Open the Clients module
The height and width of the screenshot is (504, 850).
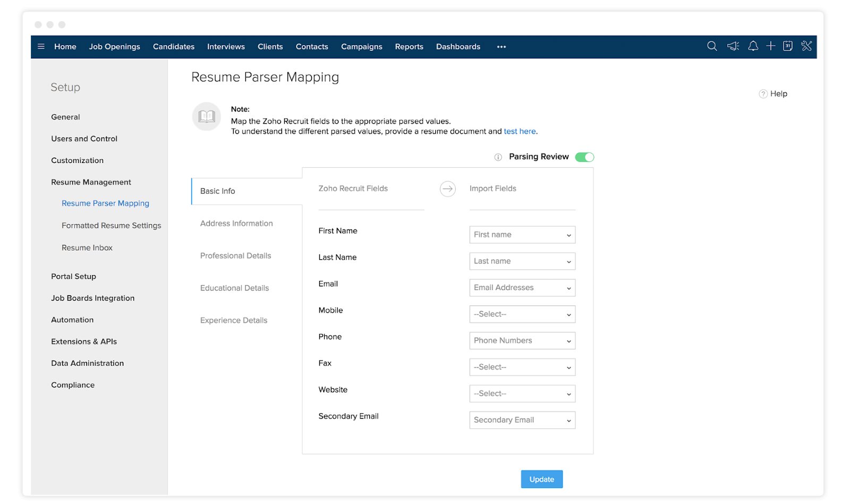[270, 47]
